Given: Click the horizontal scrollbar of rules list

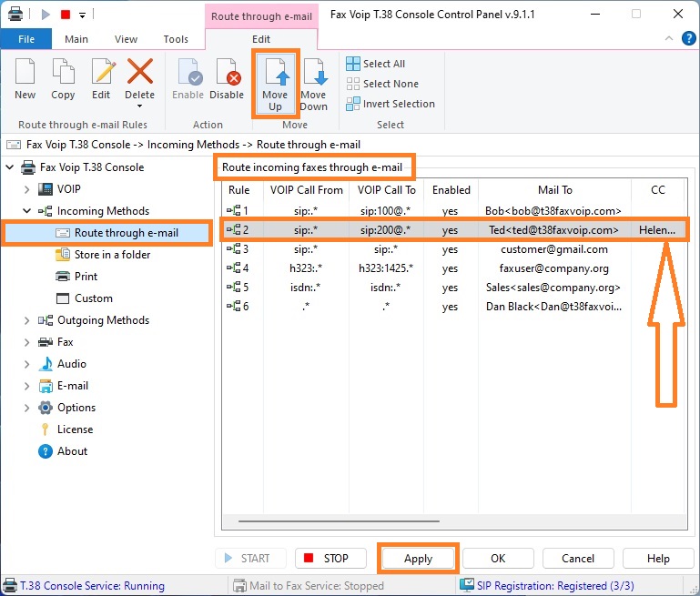Looking at the screenshot, I should [339, 521].
